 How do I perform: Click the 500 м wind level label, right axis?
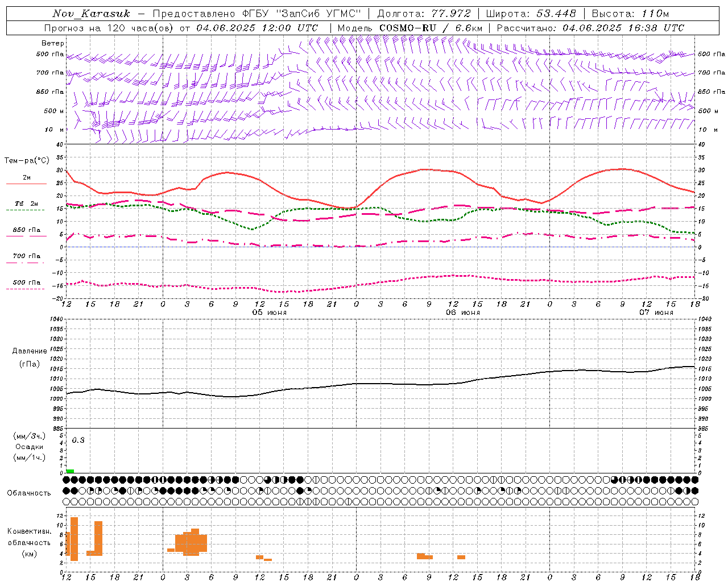point(708,111)
